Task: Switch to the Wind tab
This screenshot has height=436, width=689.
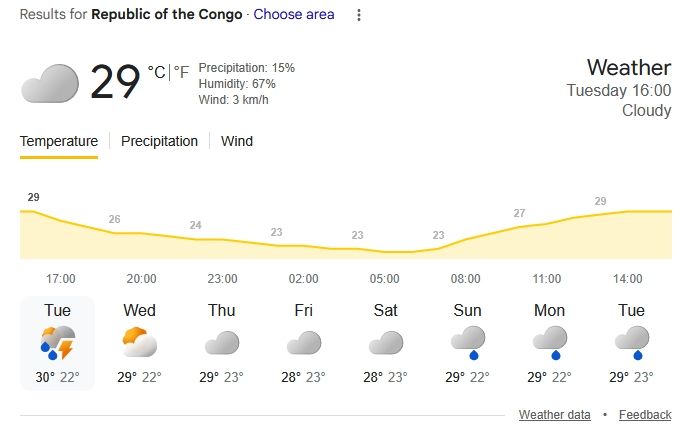Action: pyautogui.click(x=237, y=141)
